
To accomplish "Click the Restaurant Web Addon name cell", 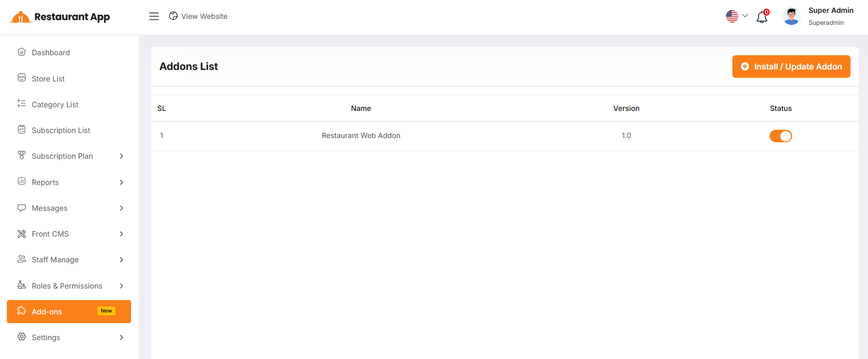I will [x=361, y=136].
